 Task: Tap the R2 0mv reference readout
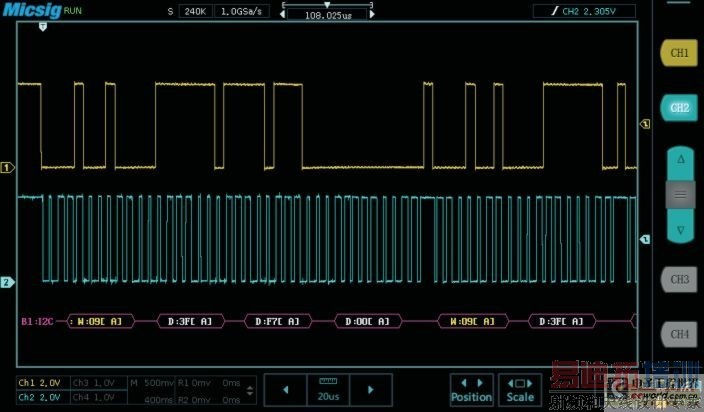[x=193, y=399]
